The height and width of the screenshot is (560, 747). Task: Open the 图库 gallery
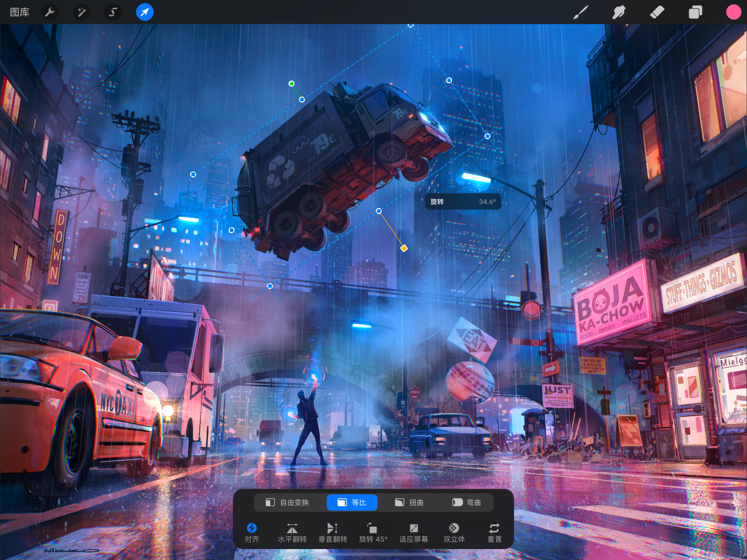pos(20,12)
